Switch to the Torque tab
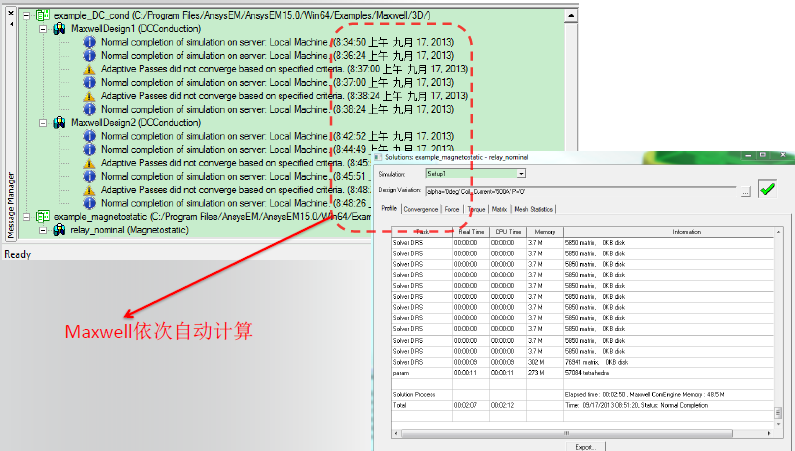795x451 pixels. coord(476,209)
